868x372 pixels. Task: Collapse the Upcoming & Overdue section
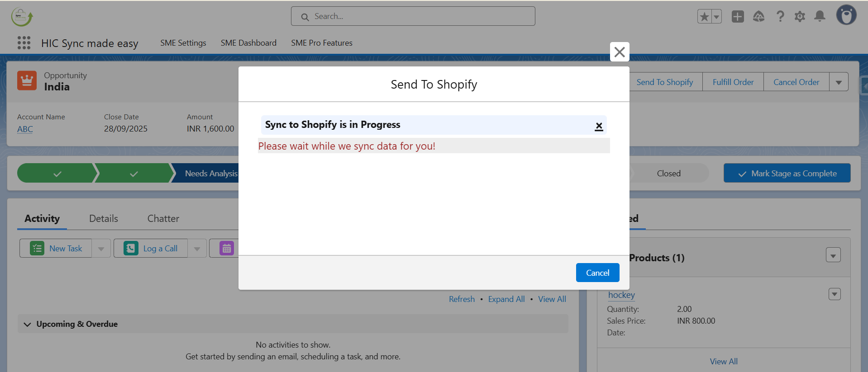pyautogui.click(x=28, y=324)
